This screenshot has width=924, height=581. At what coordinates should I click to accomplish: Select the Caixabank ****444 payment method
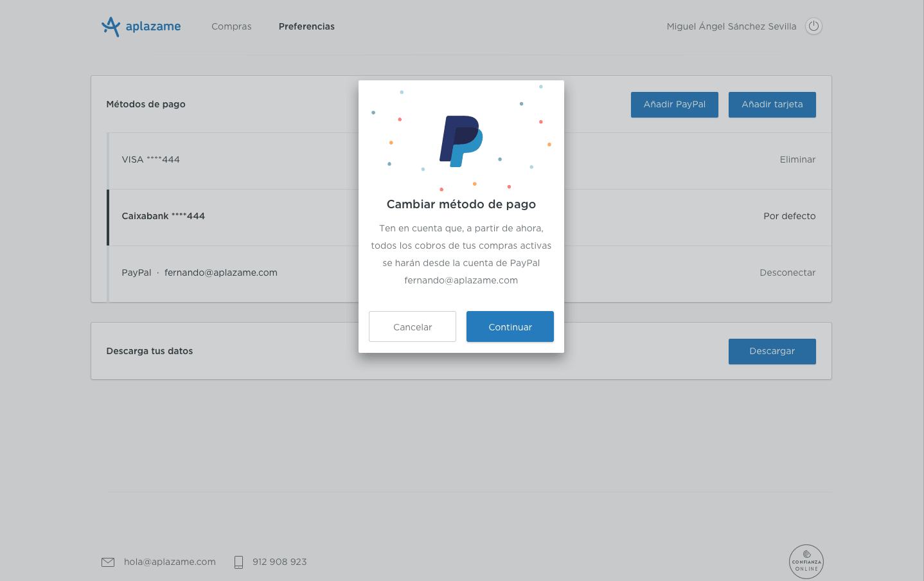pyautogui.click(x=469, y=217)
